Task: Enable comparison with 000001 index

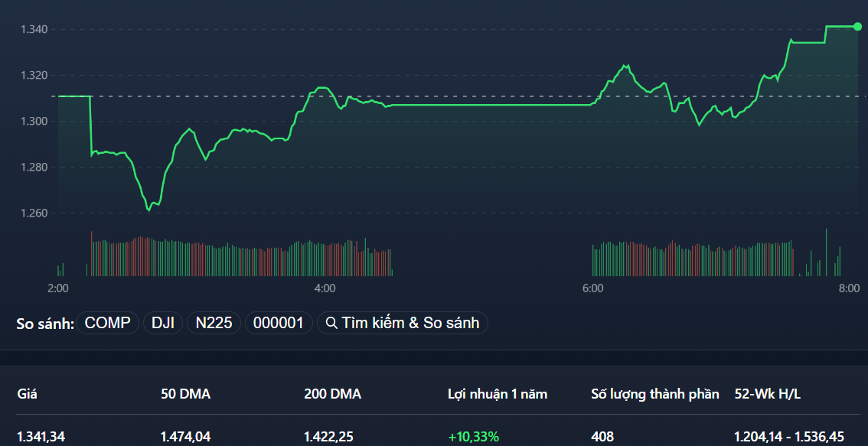Action: (279, 322)
